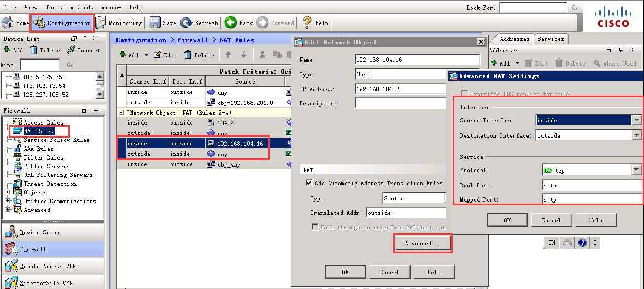The width and height of the screenshot is (644, 289).
Task: Click OK in Advanced NAT Settings
Action: click(x=507, y=220)
